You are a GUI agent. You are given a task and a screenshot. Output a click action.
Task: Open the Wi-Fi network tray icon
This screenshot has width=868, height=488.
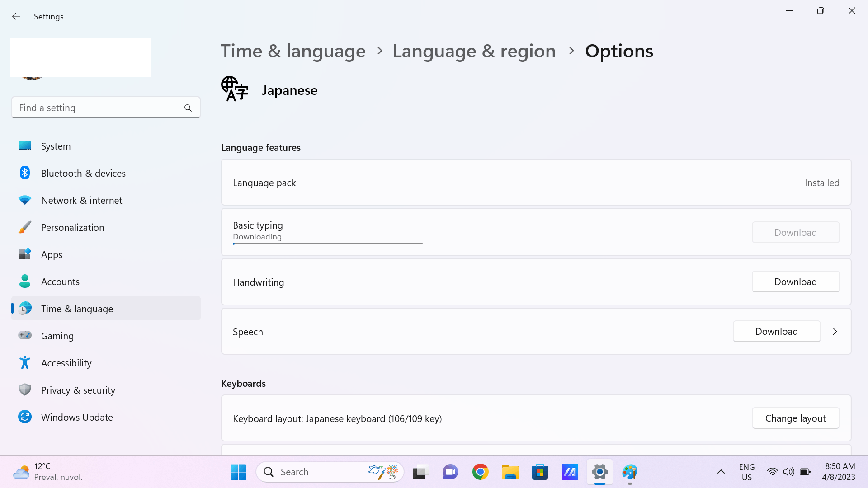[x=773, y=472]
